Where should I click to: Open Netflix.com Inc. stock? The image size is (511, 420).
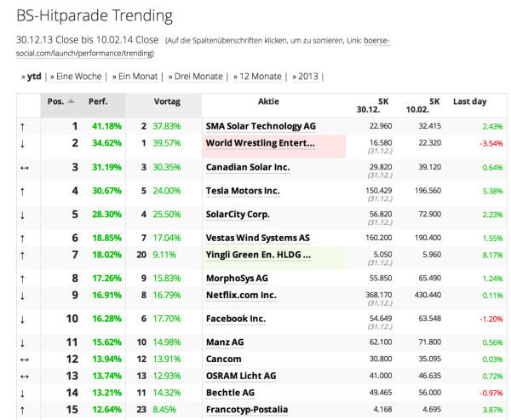coord(241,295)
